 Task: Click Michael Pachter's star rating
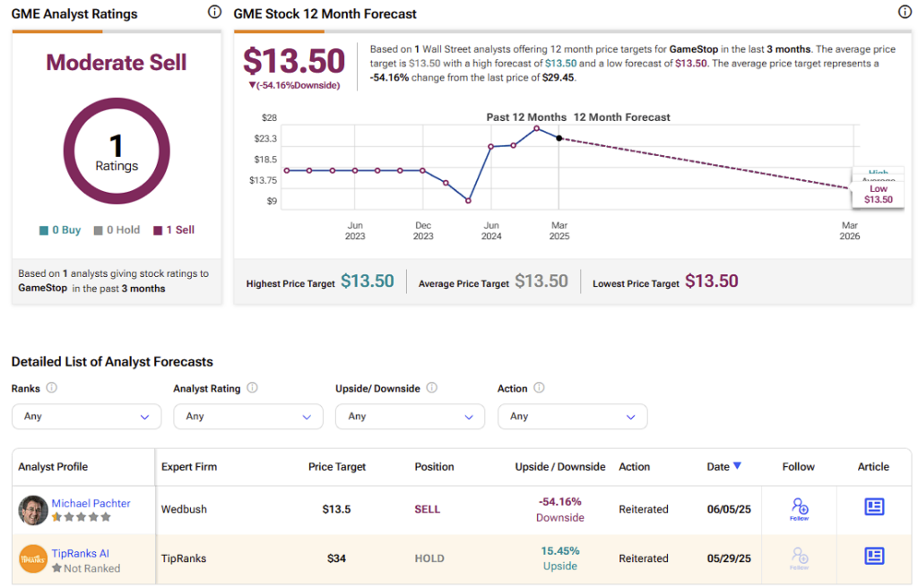(x=81, y=517)
